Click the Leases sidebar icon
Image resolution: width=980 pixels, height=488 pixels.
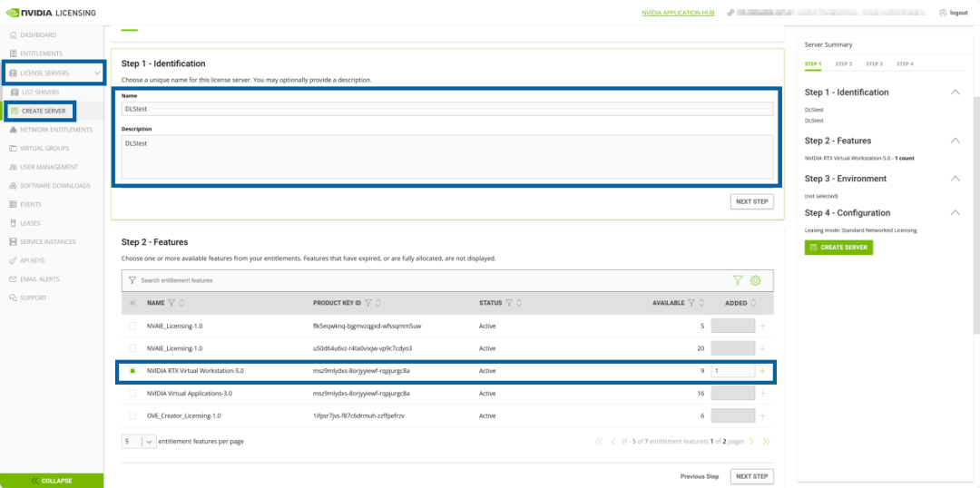coord(13,223)
